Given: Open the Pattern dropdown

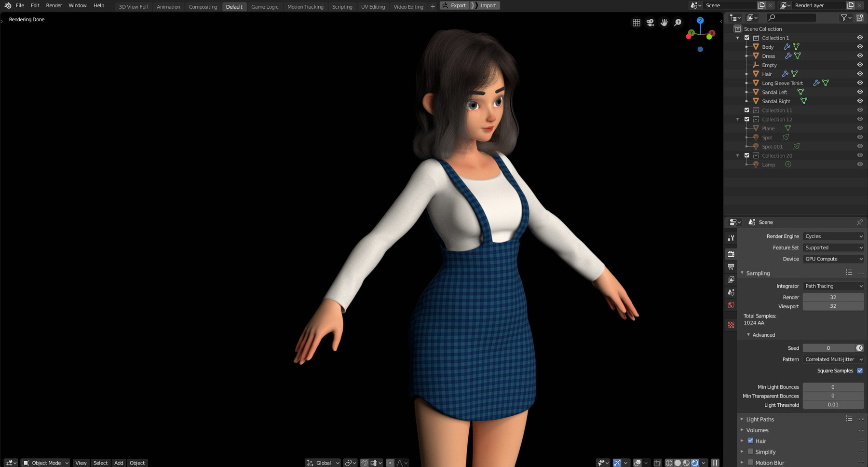Looking at the screenshot, I should click(833, 359).
